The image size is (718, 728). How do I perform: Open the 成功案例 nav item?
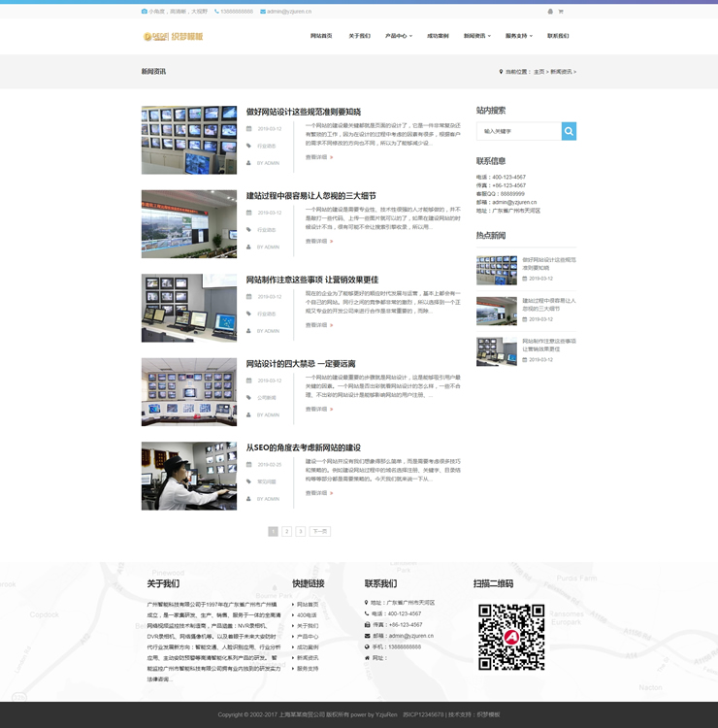(x=438, y=36)
